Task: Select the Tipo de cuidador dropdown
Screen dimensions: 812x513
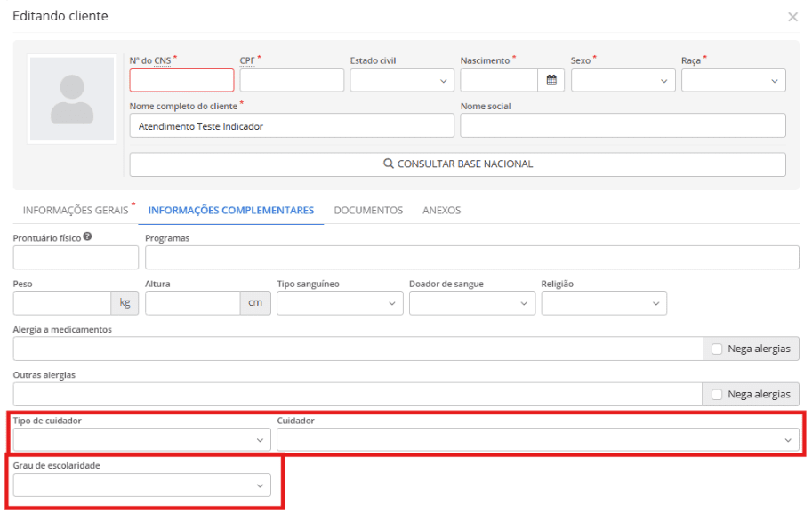Action: click(x=141, y=440)
